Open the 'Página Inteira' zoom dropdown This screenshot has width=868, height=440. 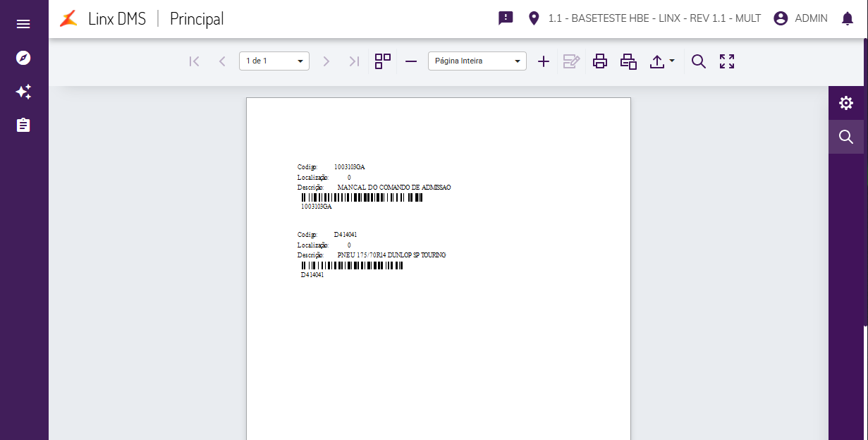coord(477,61)
